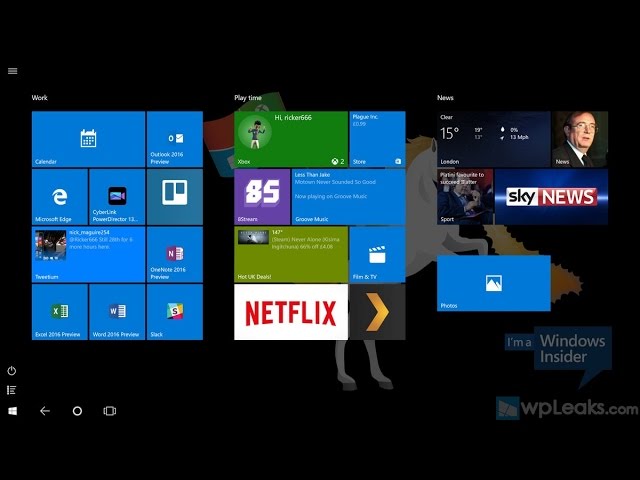Open the Groove Music tile
The height and width of the screenshot is (480, 640).
(x=349, y=197)
